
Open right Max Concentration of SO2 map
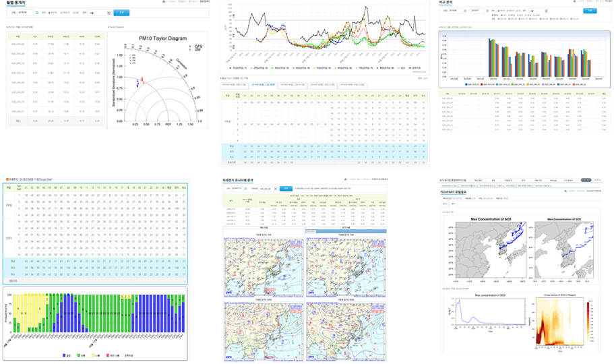tap(563, 249)
